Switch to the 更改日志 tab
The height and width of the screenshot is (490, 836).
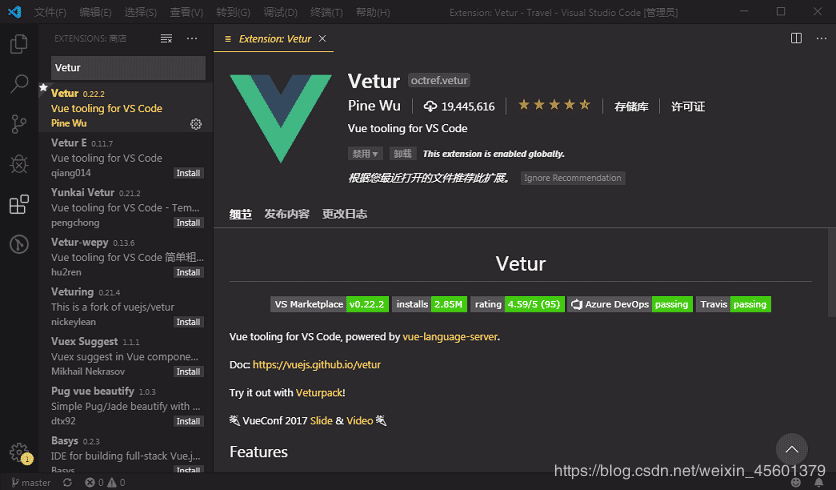pyautogui.click(x=344, y=214)
